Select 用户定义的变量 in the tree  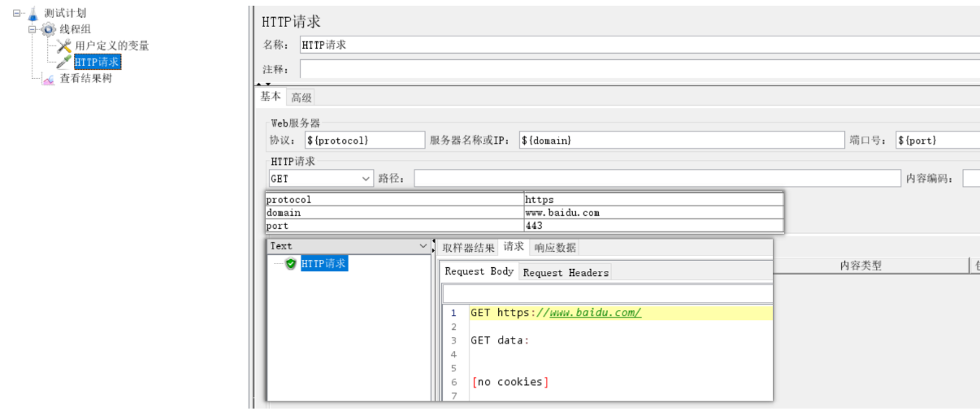pyautogui.click(x=112, y=45)
